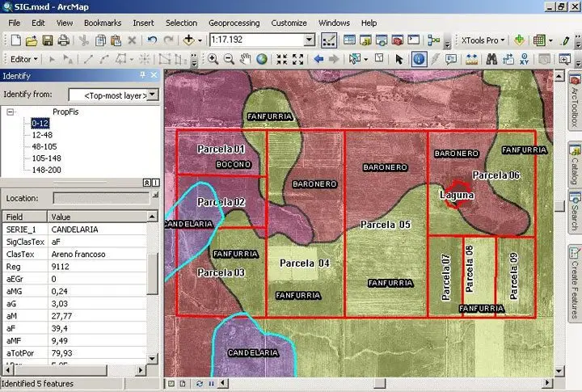This screenshot has width=582, height=392.
Task: Open the map scale dropdown
Action: pyautogui.click(x=309, y=40)
